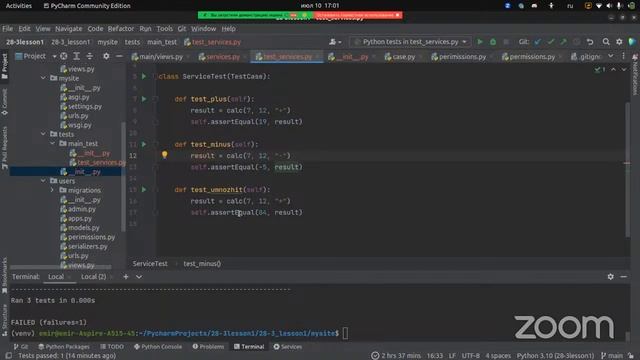Click the yellow intention light bulb
Viewport: 640px width, 360px height.
(x=164, y=155)
